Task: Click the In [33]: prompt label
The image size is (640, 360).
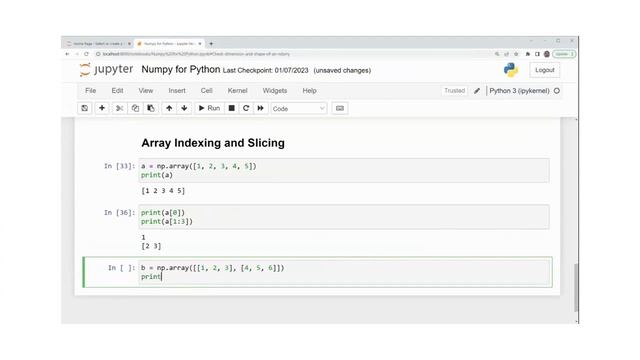Action: (x=119, y=166)
